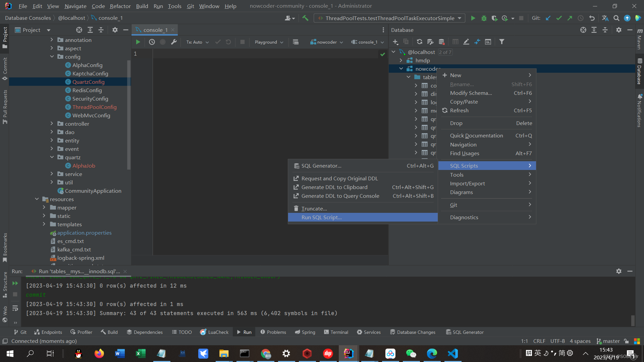Select the Playground mode toggle
The height and width of the screenshot is (362, 644).
click(x=268, y=42)
